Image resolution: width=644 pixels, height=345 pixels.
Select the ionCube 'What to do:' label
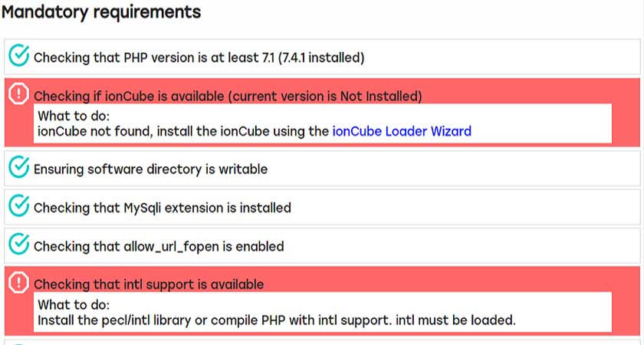coord(74,116)
